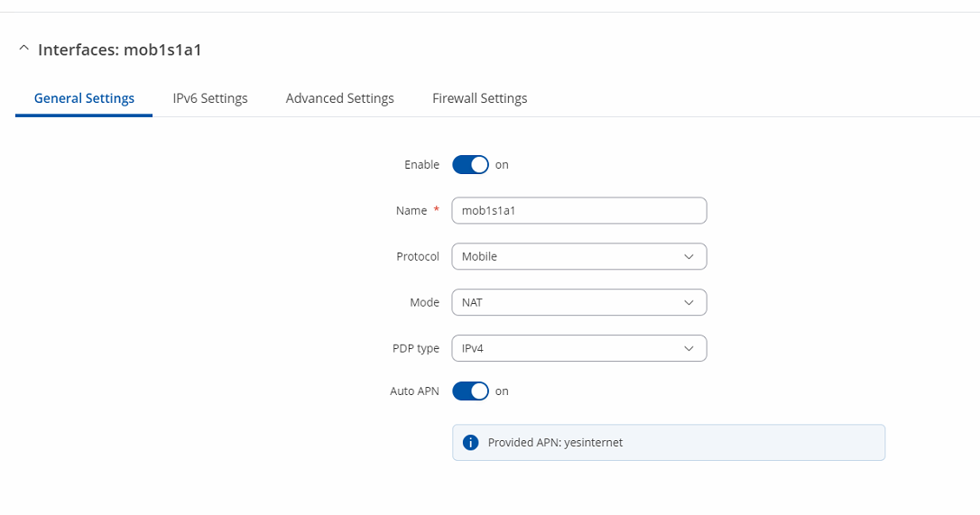This screenshot has width=980, height=515.
Task: Click the chevron arrow in Protocol field
Action: 689,257
